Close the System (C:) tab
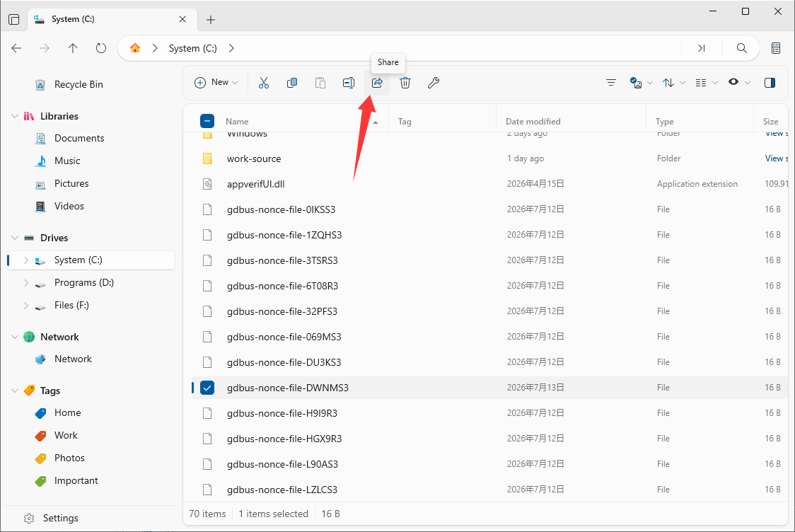The width and height of the screenshot is (795, 532). point(182,19)
